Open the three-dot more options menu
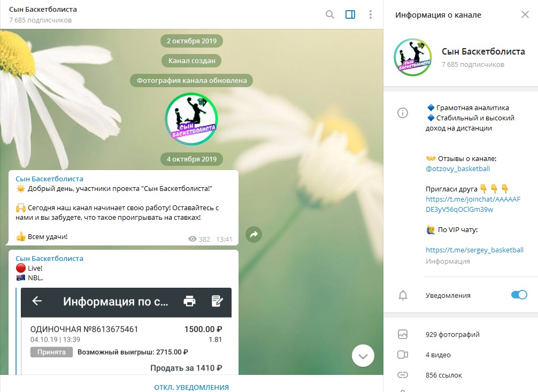The image size is (538, 392). click(x=370, y=14)
